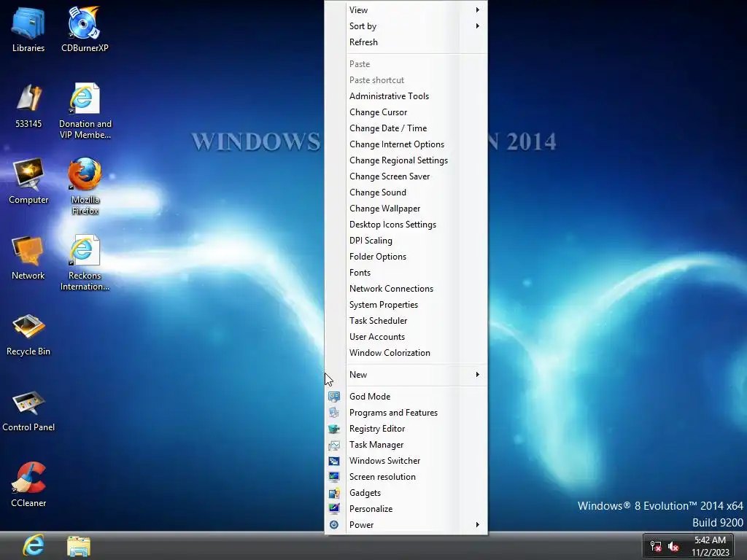
Task: Open Desktop Icons Settings entry
Action: (x=406, y=225)
